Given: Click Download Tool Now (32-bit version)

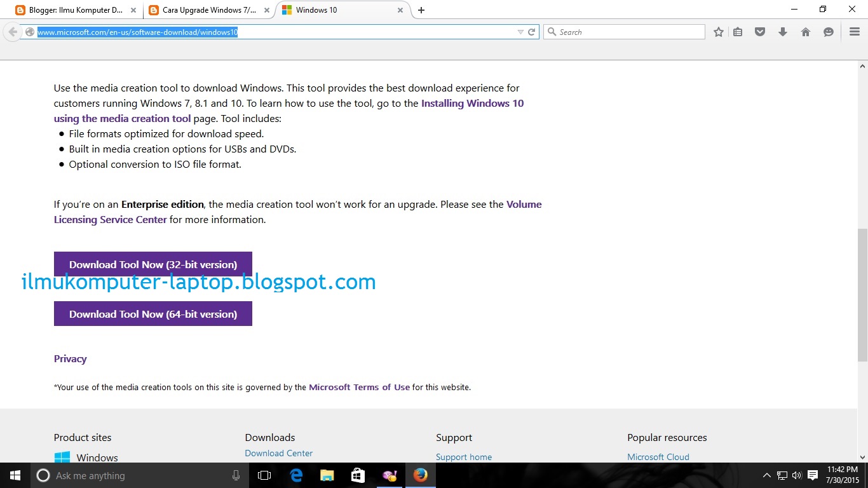Looking at the screenshot, I should (x=153, y=264).
